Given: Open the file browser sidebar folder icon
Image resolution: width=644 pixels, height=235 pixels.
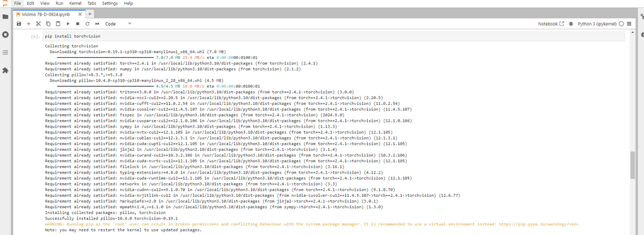Looking at the screenshot, I should 5,17.
